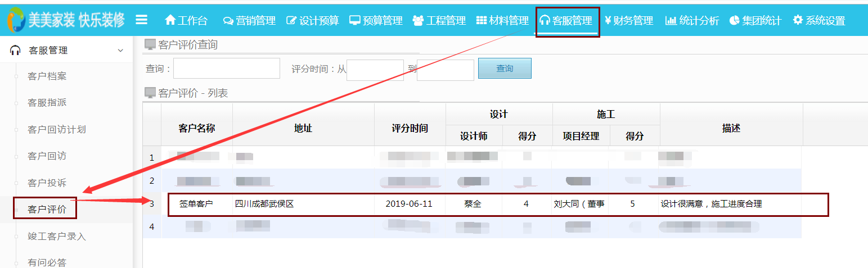Screen dimensions: 868x268
Task: Open 客户档案 in the sidebar
Action: [x=47, y=76]
